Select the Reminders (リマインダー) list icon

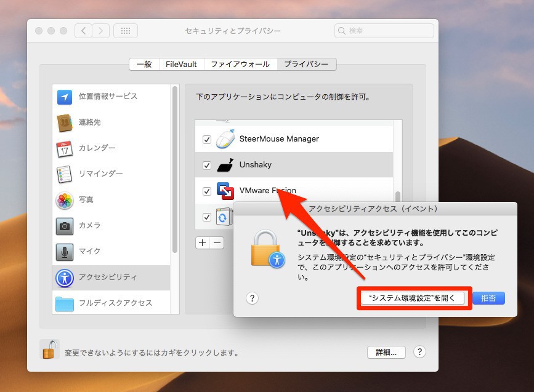[65, 174]
